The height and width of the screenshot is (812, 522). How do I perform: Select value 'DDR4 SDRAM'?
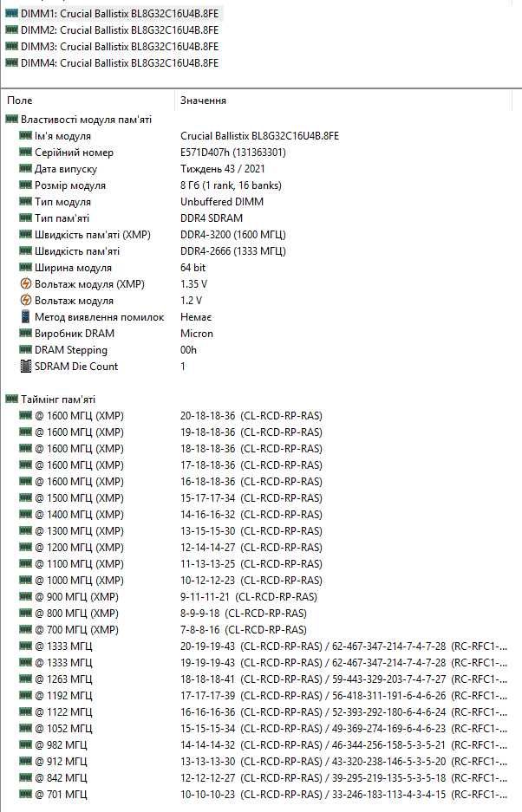(212, 218)
